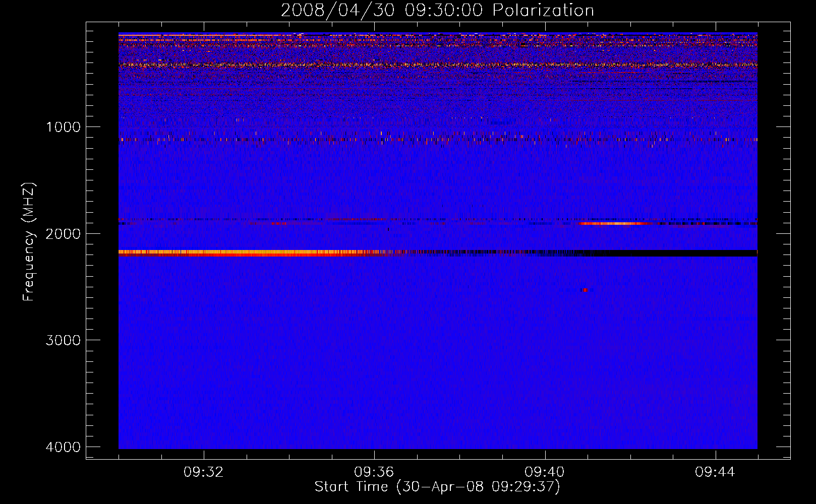This screenshot has height=504, width=816.
Task: Click the small red spot near 2500 MHz
Action: click(585, 290)
